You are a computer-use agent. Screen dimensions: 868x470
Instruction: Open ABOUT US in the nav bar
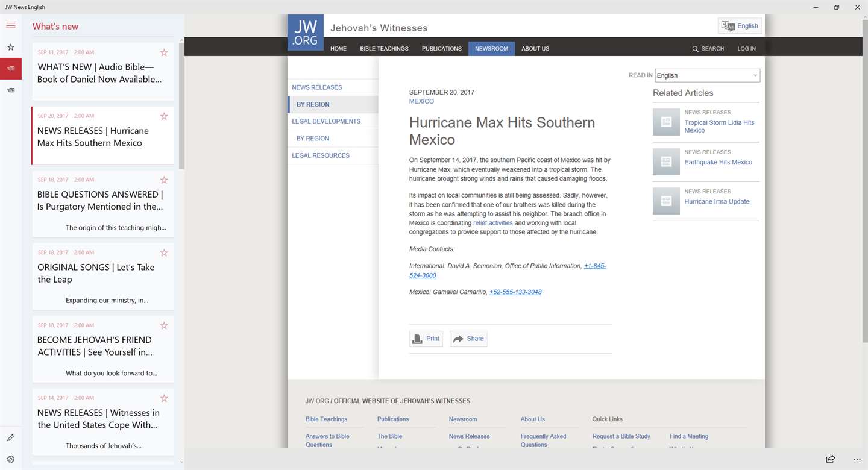pyautogui.click(x=535, y=49)
